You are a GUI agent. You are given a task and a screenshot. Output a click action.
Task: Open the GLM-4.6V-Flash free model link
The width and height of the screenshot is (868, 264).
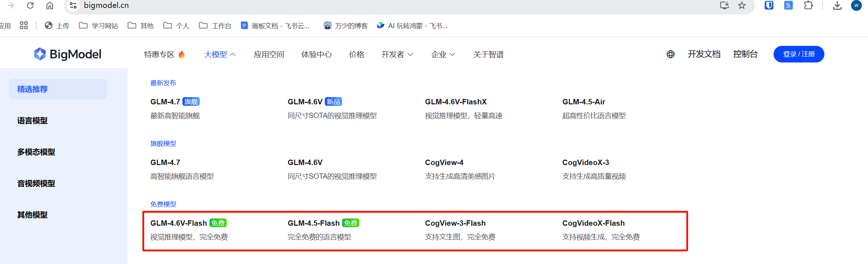pos(179,223)
